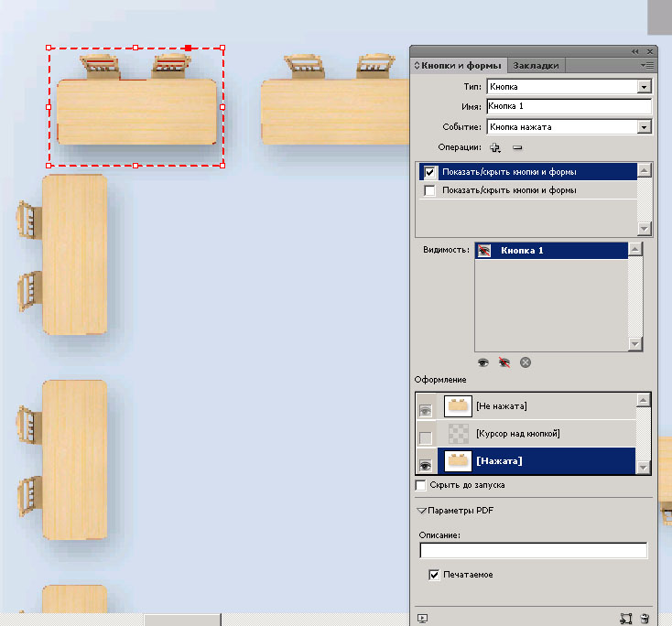
Task: Select the [Курсор над кнопкой] appearance state
Action: pyautogui.click(x=537, y=434)
